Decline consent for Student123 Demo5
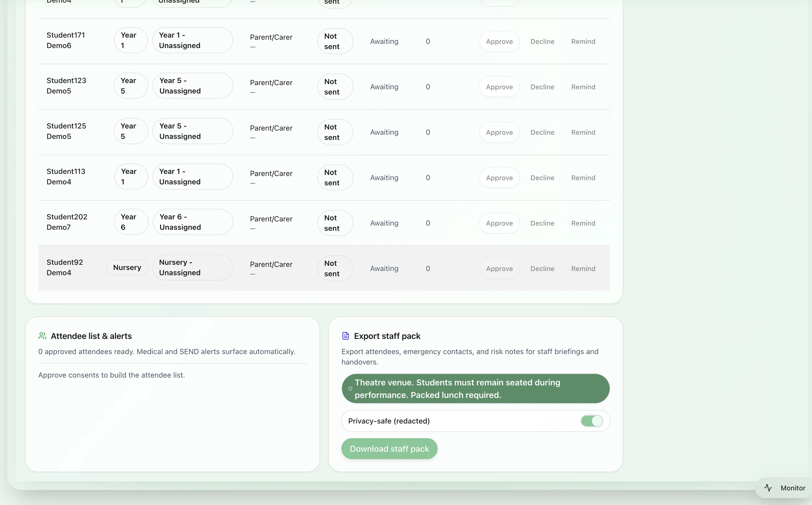 tap(542, 86)
